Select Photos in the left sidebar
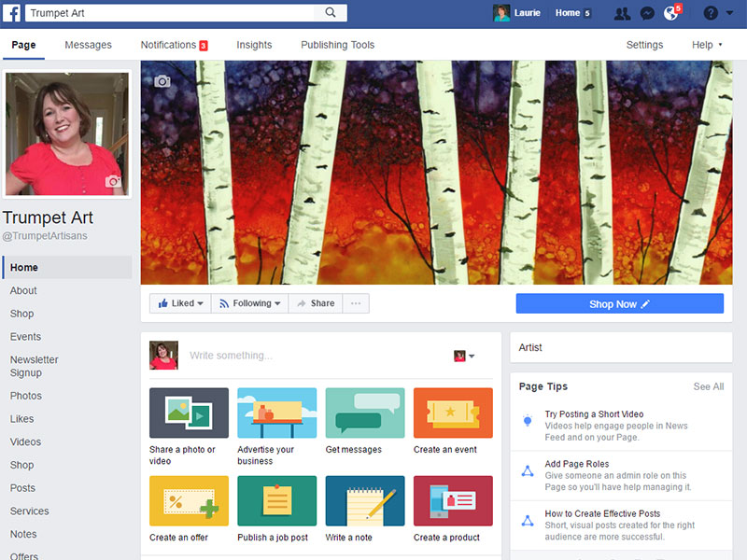The image size is (747, 560). coord(26,396)
